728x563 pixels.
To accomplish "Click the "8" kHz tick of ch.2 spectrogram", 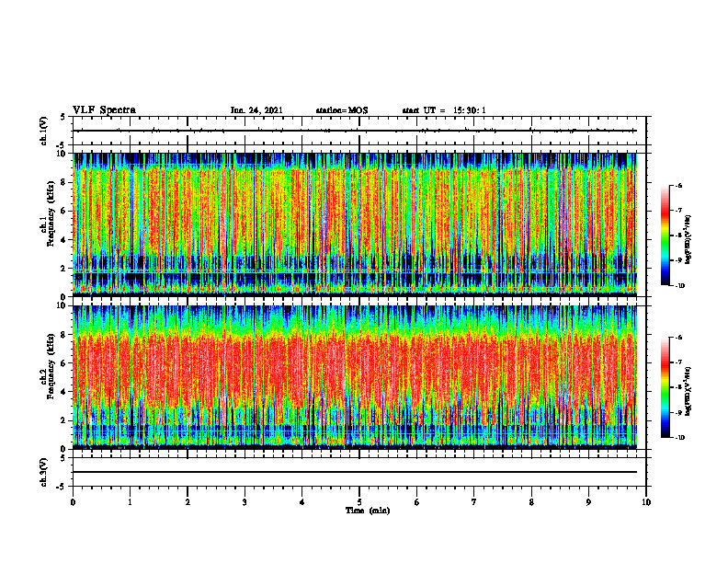I will coord(64,335).
